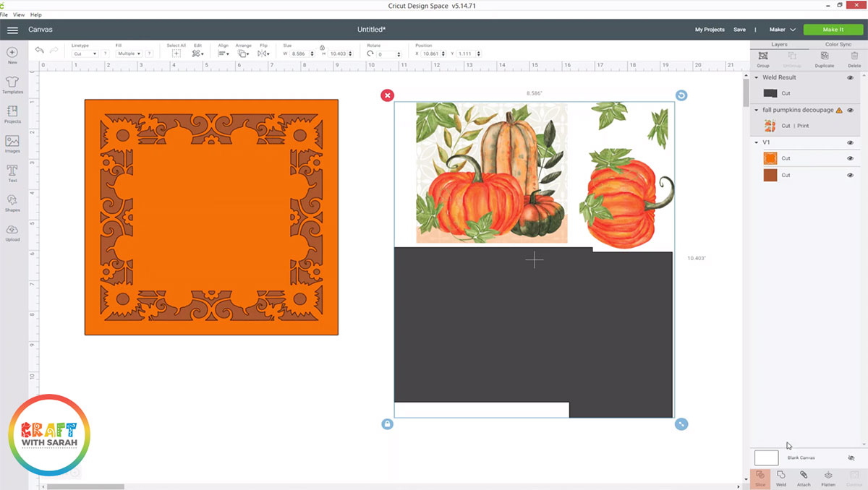Click the horizontal canvas scrollbar
Image resolution: width=868 pixels, height=490 pixels.
click(85, 486)
